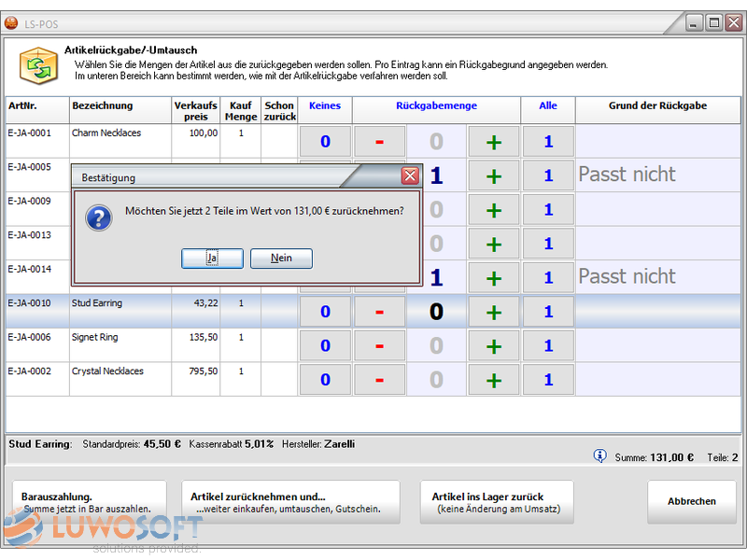Click the green return arrows icon
The image size is (747, 560).
38,67
